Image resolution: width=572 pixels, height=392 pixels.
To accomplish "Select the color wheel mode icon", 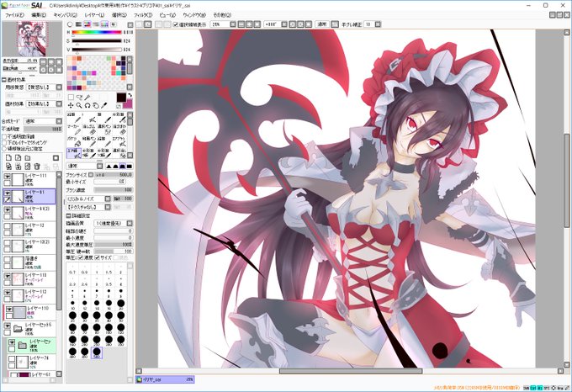I will pyautogui.click(x=70, y=24).
